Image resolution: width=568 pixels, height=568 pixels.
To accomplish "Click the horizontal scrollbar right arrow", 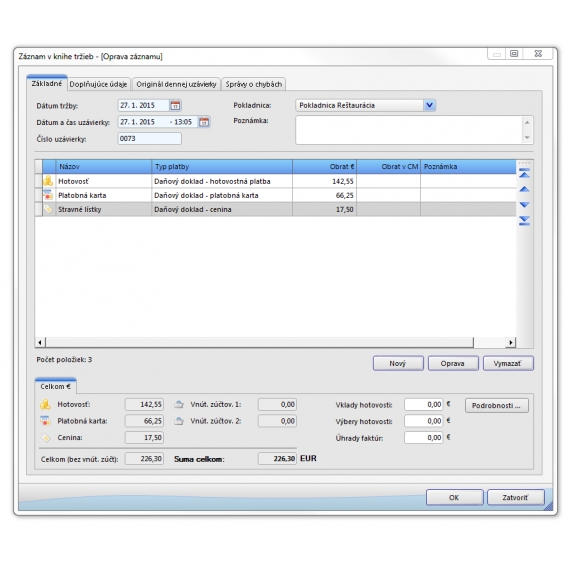I will tap(511, 342).
